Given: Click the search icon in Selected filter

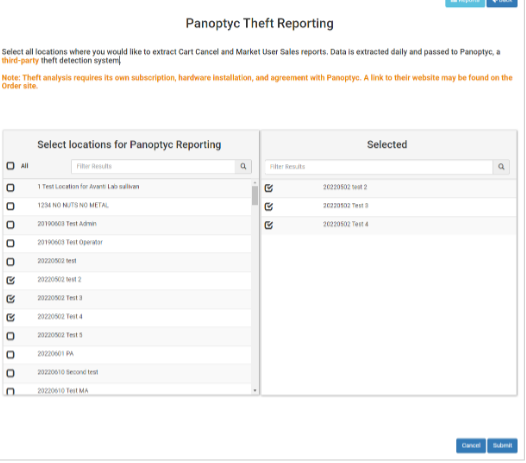Looking at the screenshot, I should click(x=501, y=167).
